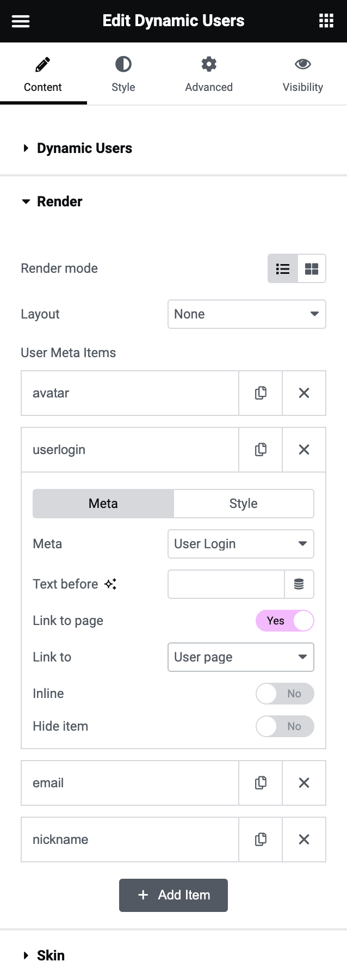Open the Meta dropdown showing User Login
Viewport: 347px width, 980px height.
pyautogui.click(x=240, y=544)
